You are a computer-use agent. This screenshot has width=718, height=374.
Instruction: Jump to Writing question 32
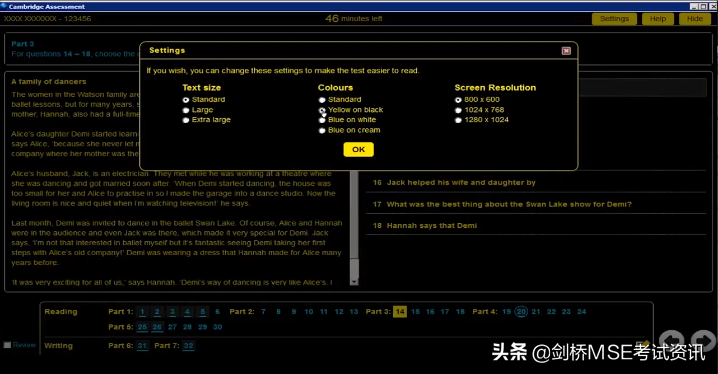[x=189, y=346]
